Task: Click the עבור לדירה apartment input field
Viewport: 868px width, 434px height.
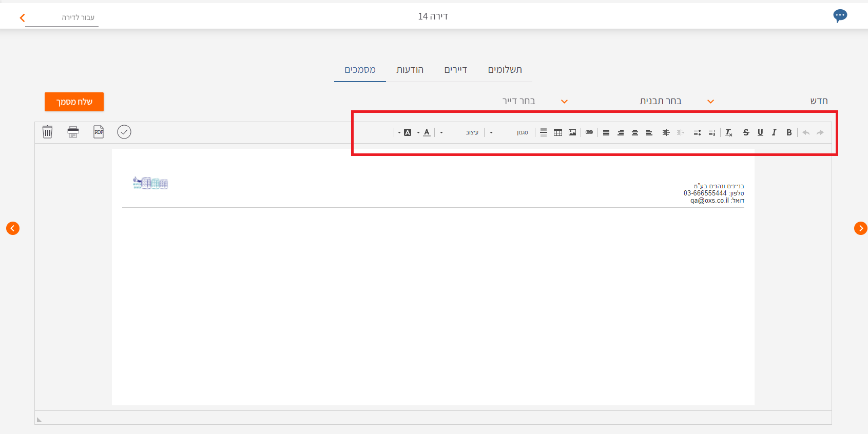Action: coord(62,18)
